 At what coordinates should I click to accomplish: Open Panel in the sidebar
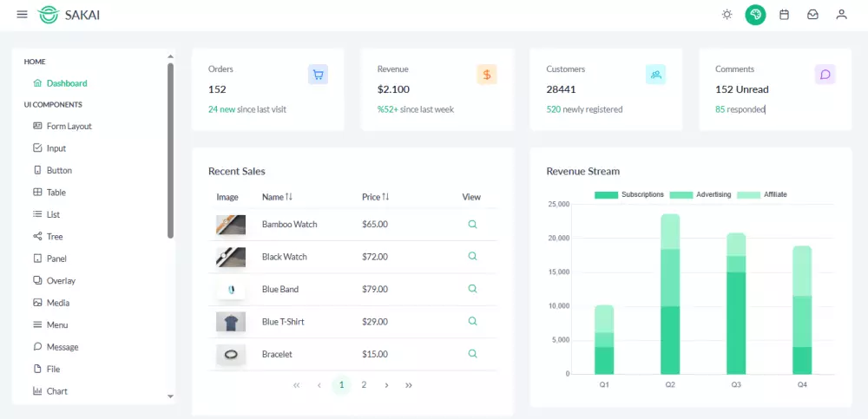49,259
